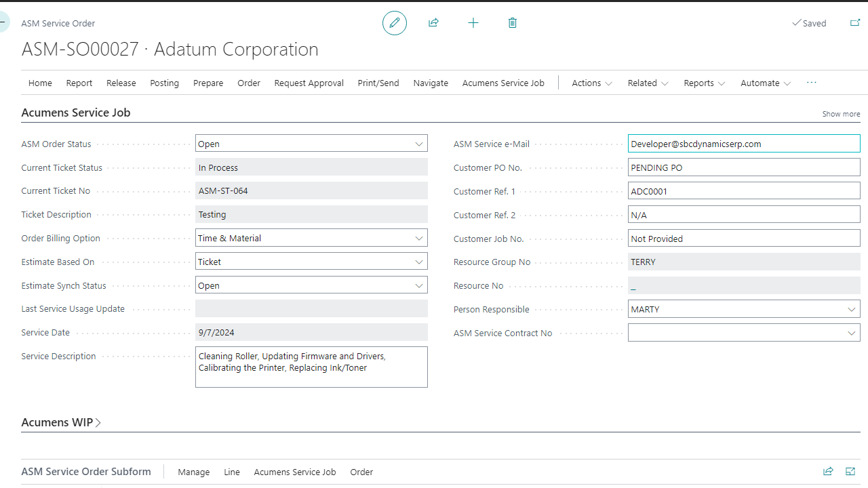The image size is (868, 488).
Task: Click the plus icon to create new order
Action: click(x=473, y=23)
